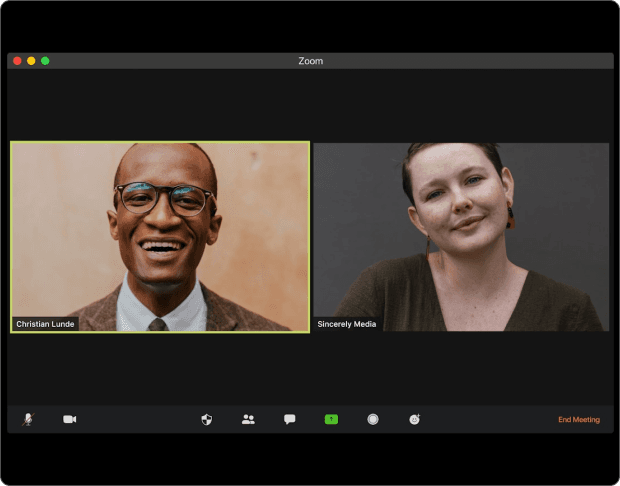Click the Zoom title in title bar
This screenshot has height=486, width=620.
(x=310, y=61)
